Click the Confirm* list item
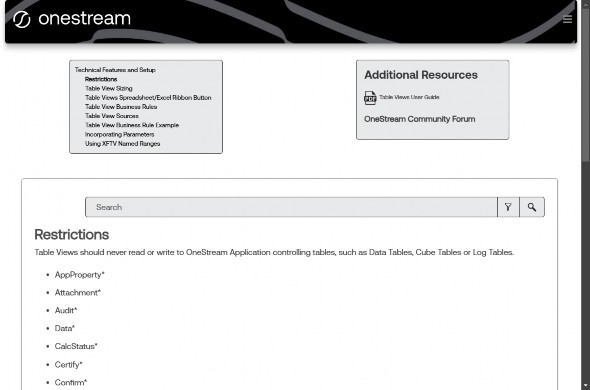Viewport: 590px width, 390px height. coord(71,382)
